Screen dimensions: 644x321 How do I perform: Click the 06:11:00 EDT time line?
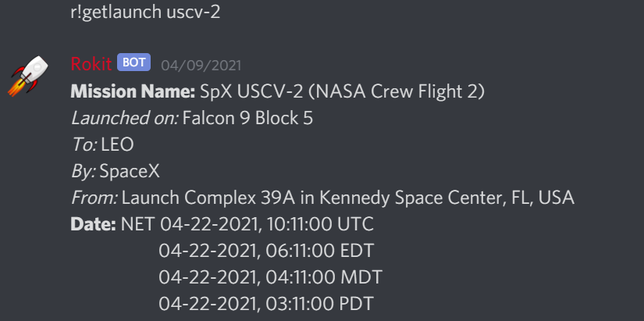[x=266, y=251]
